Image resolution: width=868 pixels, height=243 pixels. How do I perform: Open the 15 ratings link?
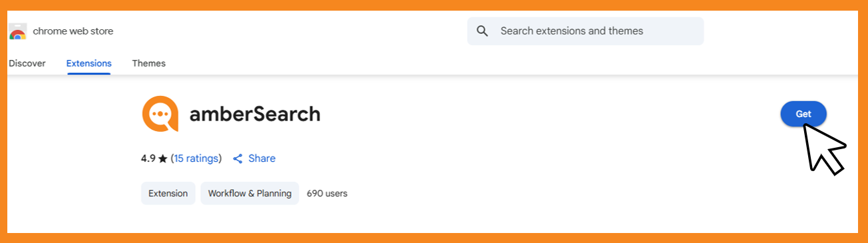[196, 158]
